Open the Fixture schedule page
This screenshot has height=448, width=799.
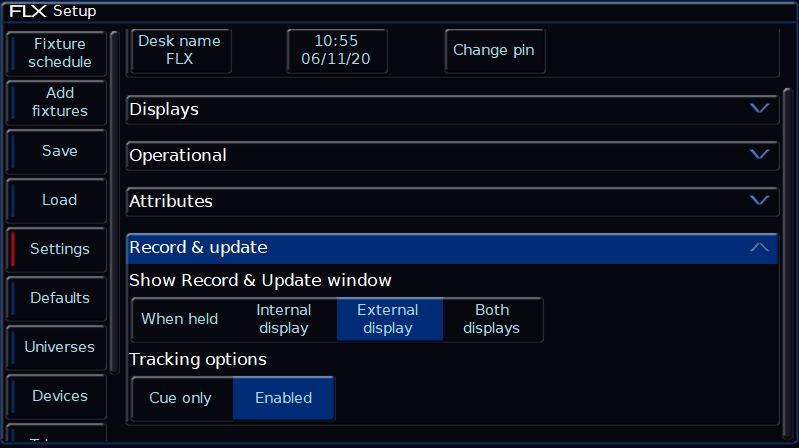click(57, 53)
